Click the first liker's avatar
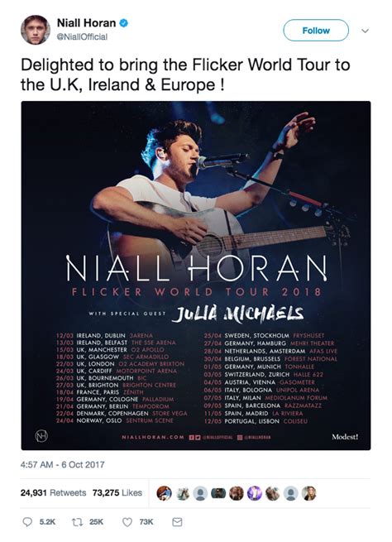 164,493
